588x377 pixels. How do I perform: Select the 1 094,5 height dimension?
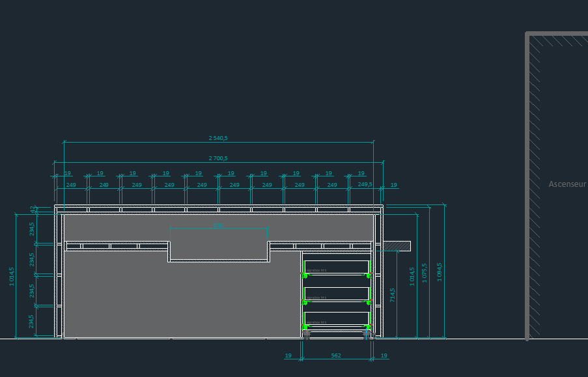(x=440, y=270)
